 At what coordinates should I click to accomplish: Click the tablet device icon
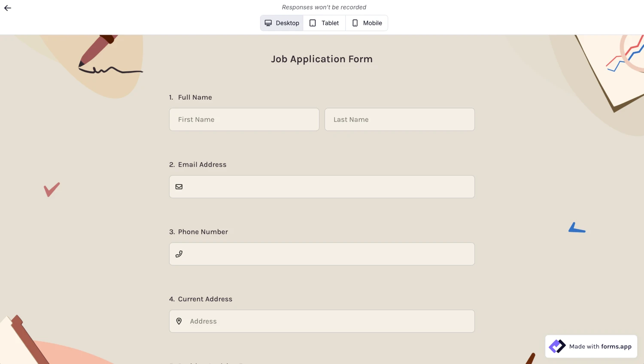pyautogui.click(x=313, y=23)
